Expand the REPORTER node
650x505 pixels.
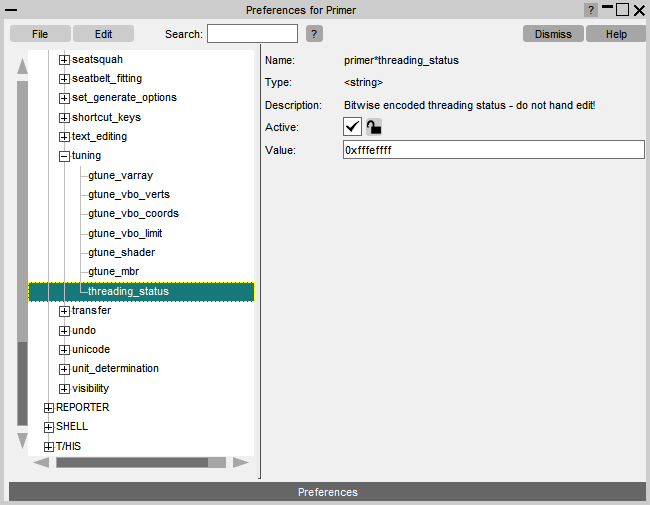49,408
